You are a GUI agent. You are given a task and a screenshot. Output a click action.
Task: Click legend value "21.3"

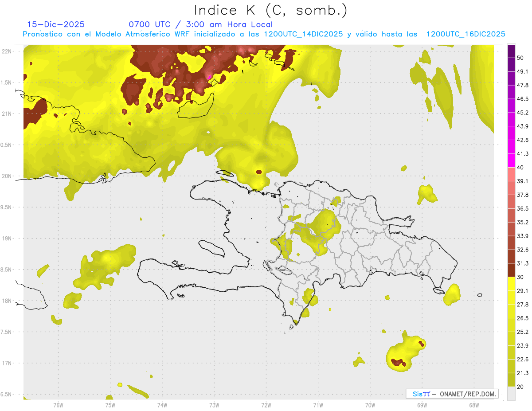click(x=523, y=373)
